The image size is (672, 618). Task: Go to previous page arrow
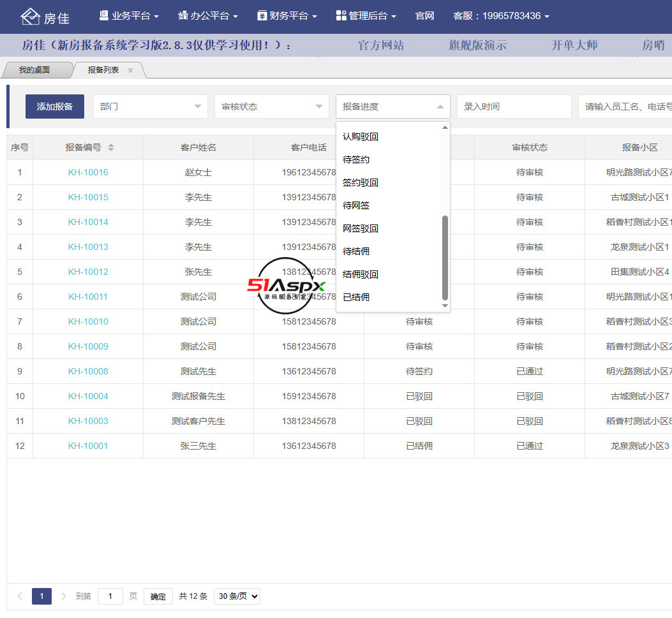click(x=20, y=596)
